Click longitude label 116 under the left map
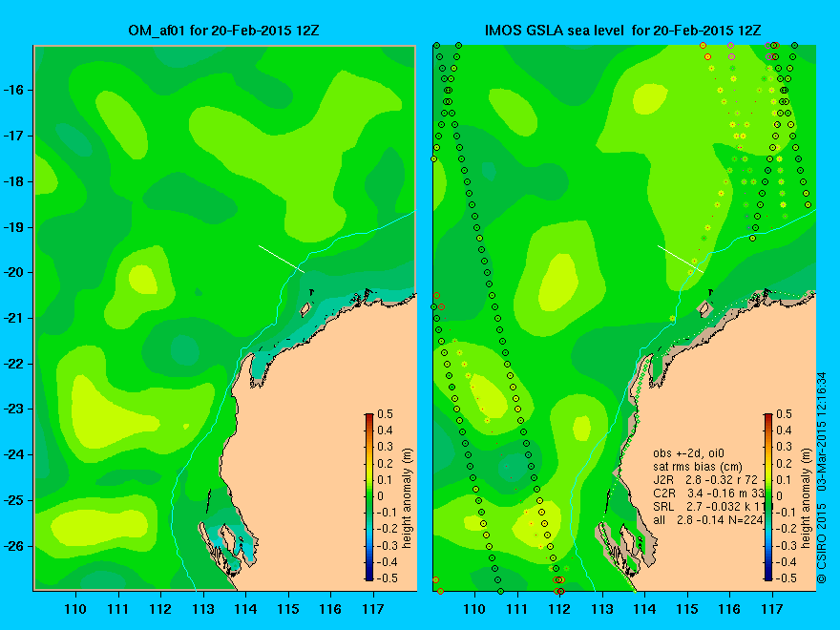Image resolution: width=840 pixels, height=630 pixels. coord(330,609)
